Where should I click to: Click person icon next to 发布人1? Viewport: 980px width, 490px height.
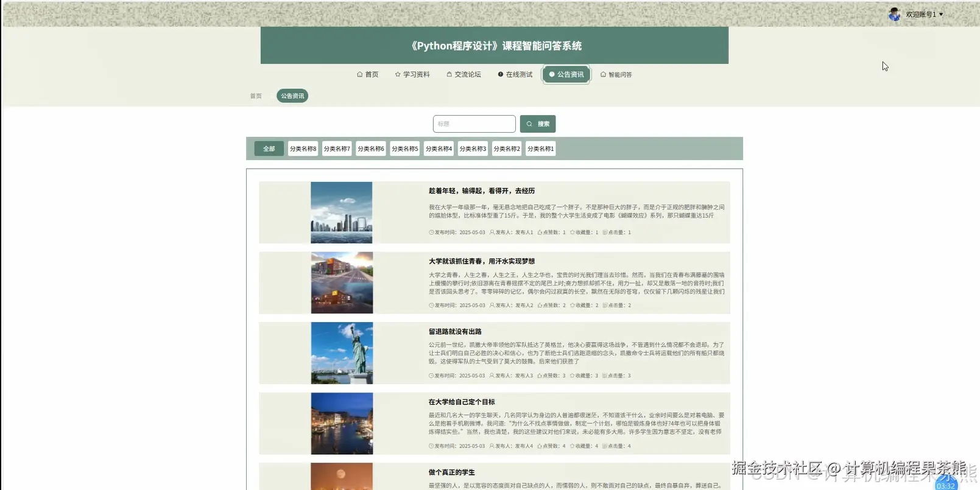click(492, 232)
